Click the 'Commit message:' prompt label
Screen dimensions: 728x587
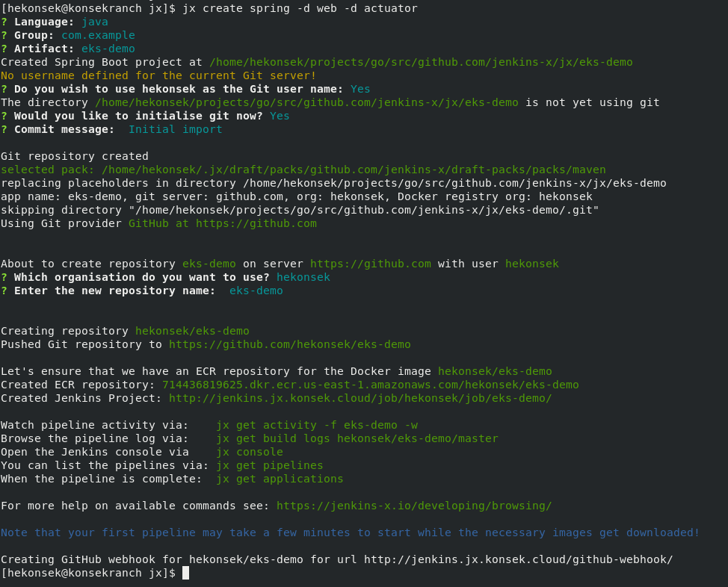[64, 129]
